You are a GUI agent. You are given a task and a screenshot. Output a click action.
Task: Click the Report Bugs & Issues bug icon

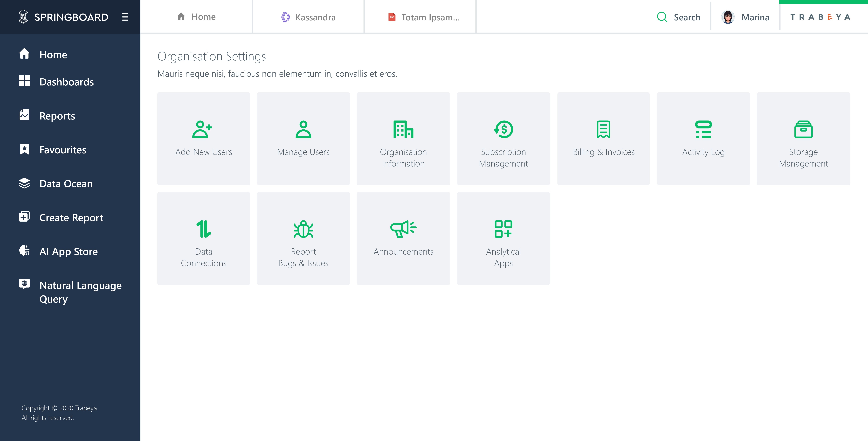click(303, 229)
